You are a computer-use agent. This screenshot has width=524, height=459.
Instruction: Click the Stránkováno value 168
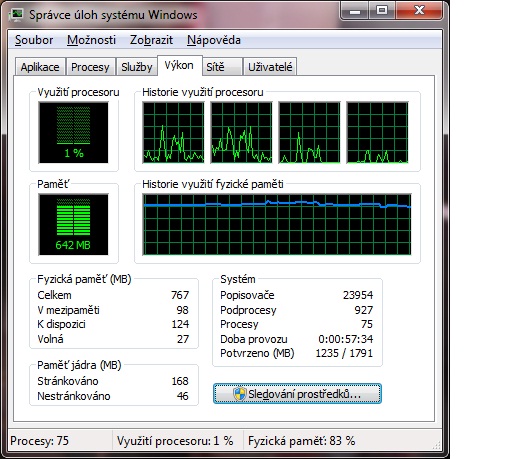[x=180, y=381]
